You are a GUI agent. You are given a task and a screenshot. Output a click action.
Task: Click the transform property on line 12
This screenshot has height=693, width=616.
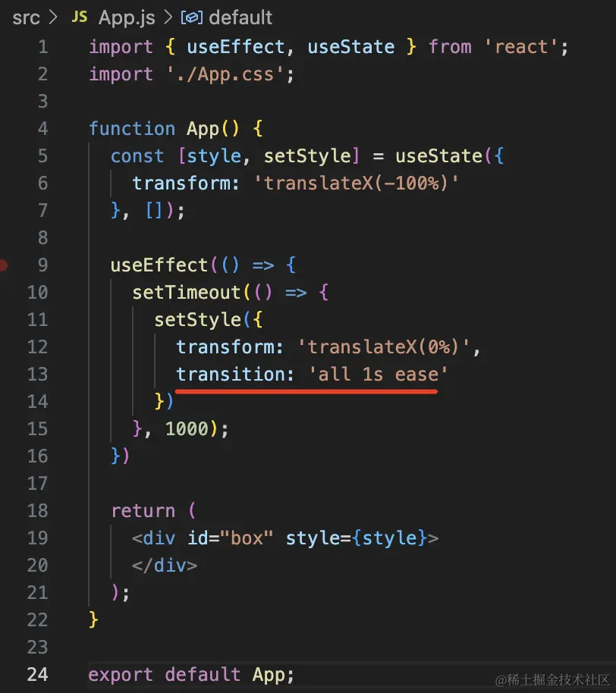[x=225, y=347]
